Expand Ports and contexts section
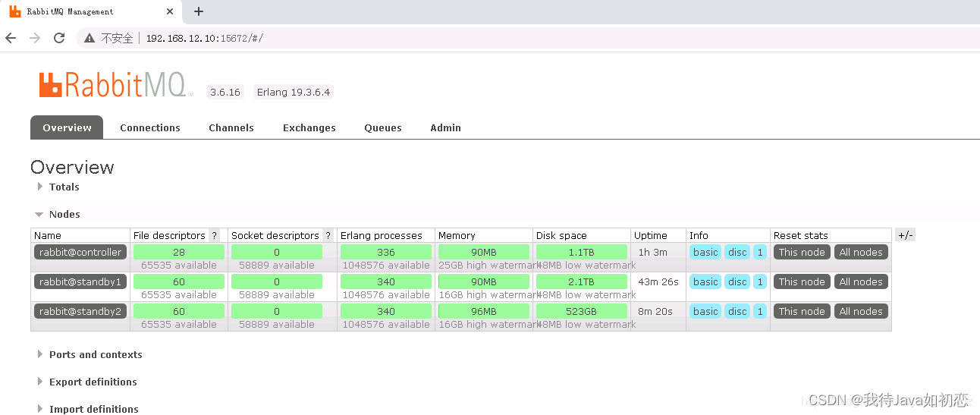Viewport: 980px width, 415px height. 89,354
